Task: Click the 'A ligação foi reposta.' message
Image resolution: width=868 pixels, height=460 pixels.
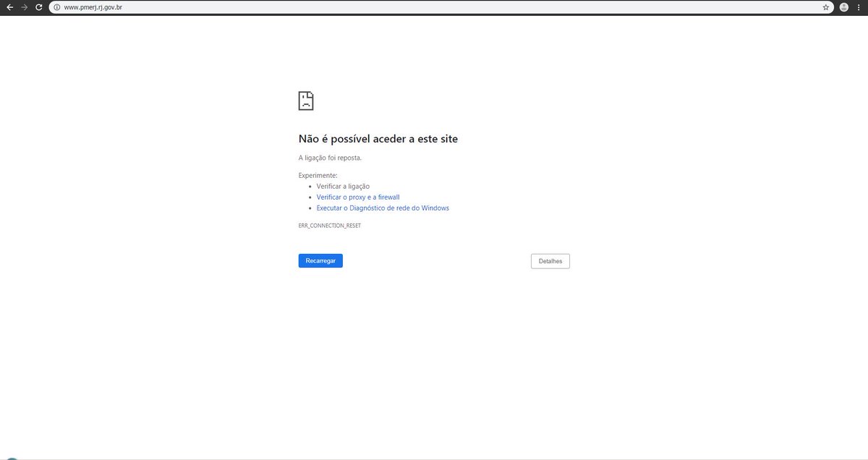Action: tap(330, 157)
